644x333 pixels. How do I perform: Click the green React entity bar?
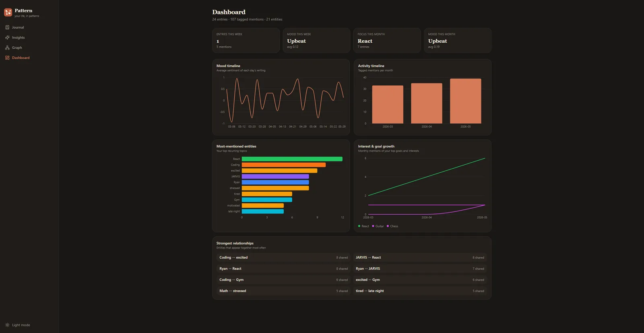point(292,159)
